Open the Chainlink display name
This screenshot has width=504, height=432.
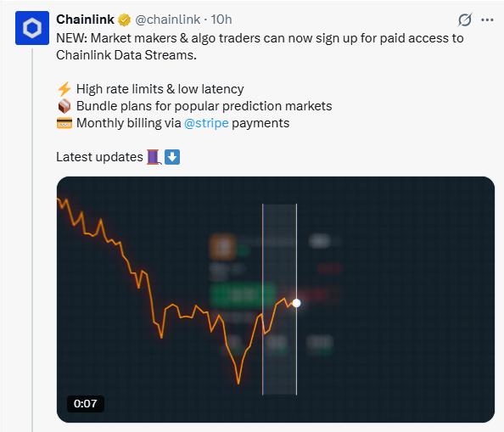[85, 20]
